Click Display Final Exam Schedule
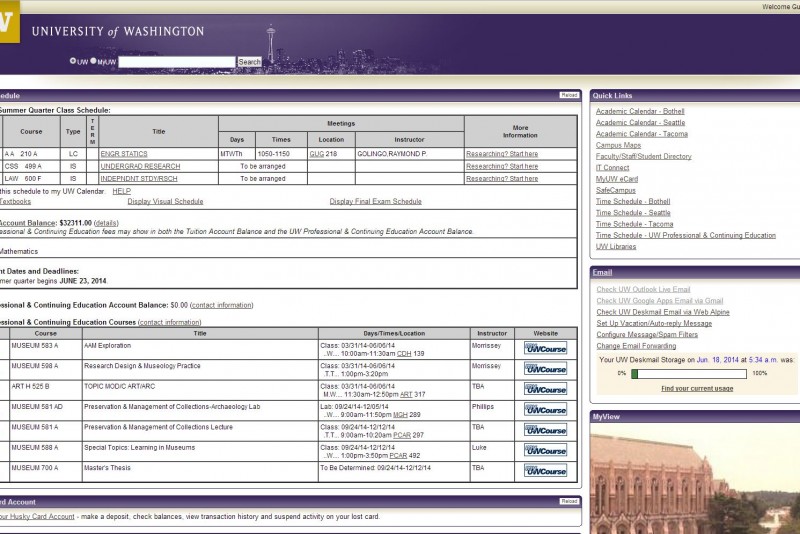This screenshot has width=800, height=534. click(x=376, y=201)
